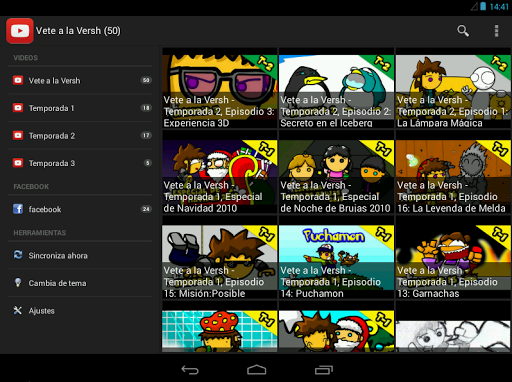This screenshot has height=382, width=512.
Task: Tap the Android back navigation icon
Action: click(190, 370)
